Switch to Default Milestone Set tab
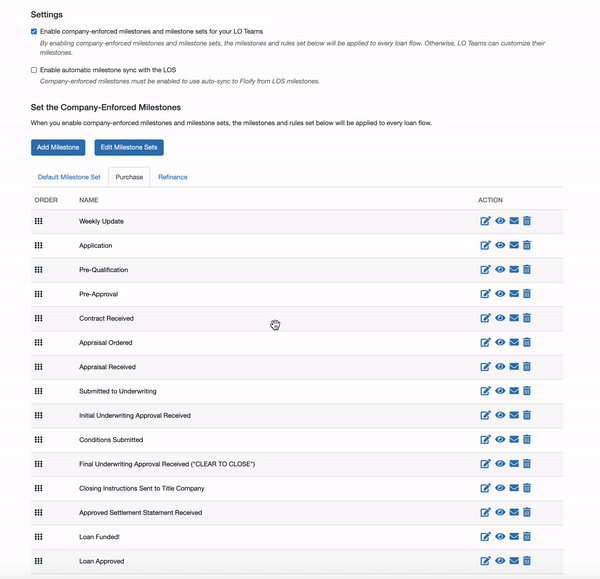Viewport: 600px width, 579px height. pos(69,177)
